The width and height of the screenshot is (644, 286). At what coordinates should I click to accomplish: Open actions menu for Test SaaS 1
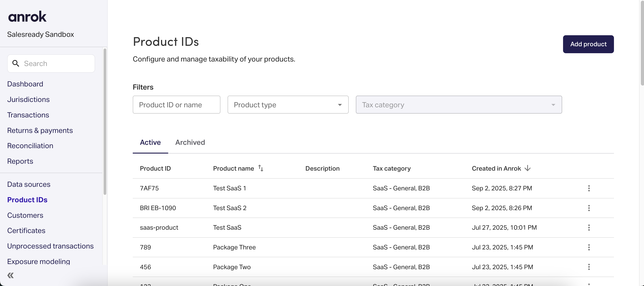pos(589,188)
